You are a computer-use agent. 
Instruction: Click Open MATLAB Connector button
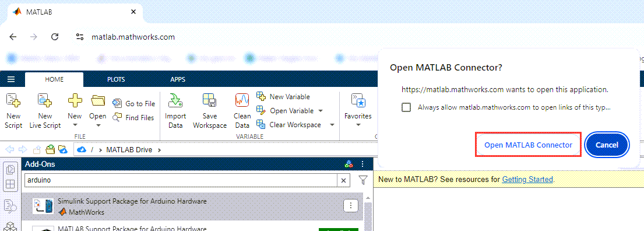528,145
